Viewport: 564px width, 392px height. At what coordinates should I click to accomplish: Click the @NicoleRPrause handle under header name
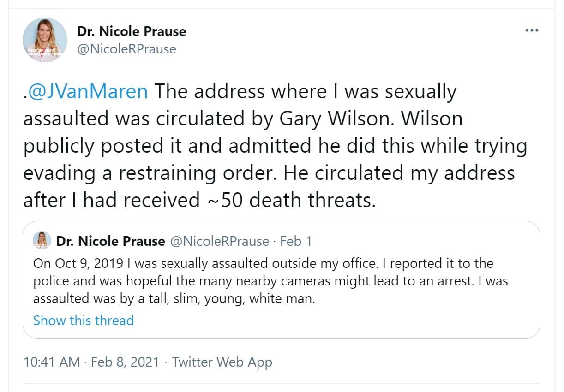coord(126,49)
